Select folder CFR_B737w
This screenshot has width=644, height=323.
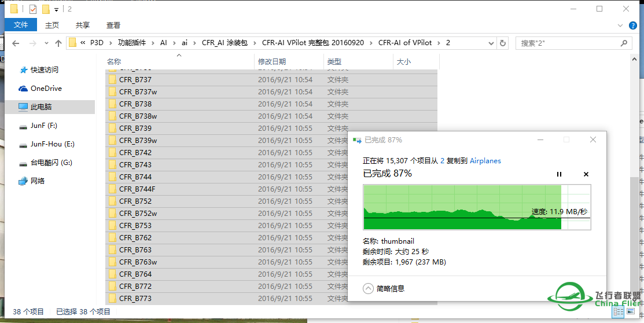[271, 92]
